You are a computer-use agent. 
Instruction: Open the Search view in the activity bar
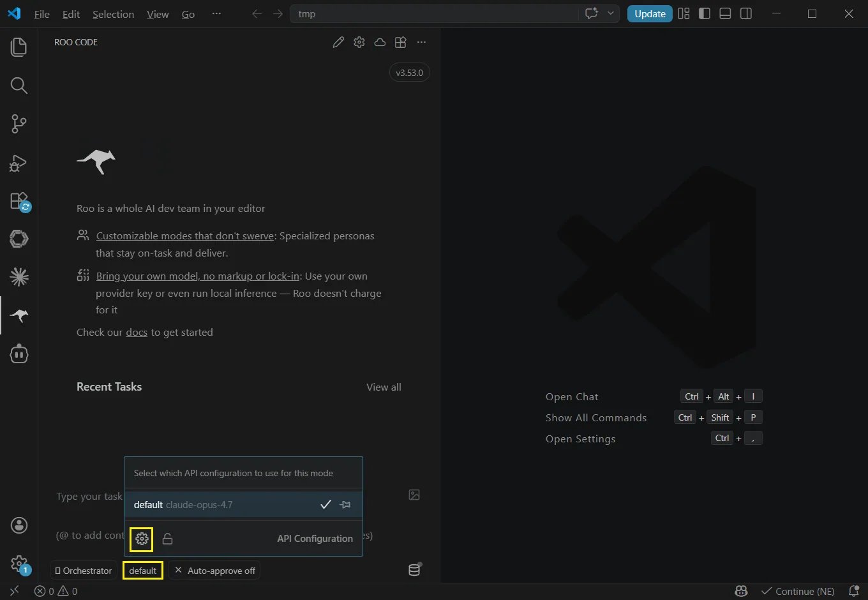[x=19, y=86]
